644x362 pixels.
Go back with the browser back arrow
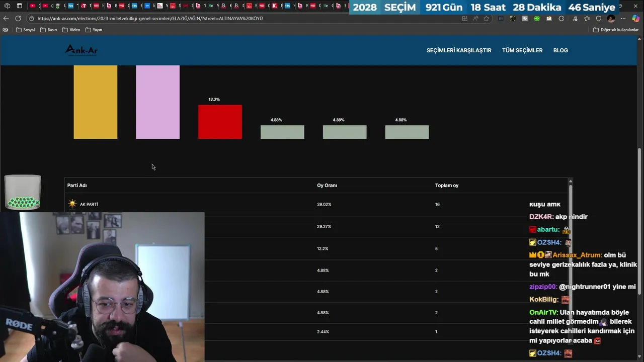[6, 18]
